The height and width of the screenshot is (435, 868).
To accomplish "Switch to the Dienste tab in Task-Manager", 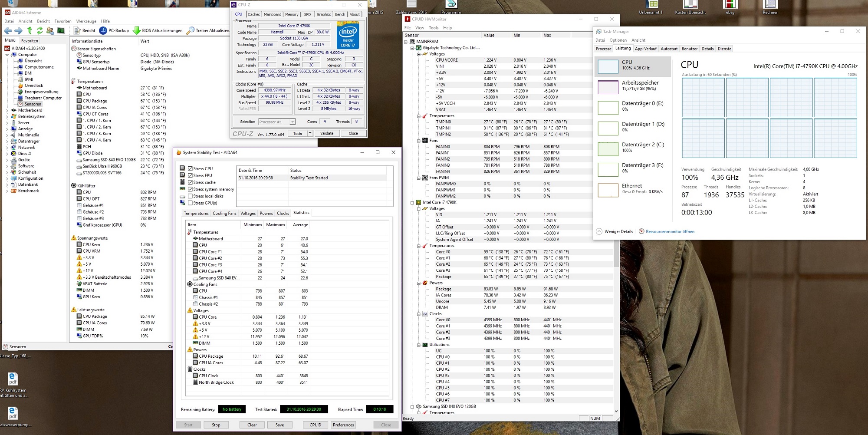I will point(724,49).
